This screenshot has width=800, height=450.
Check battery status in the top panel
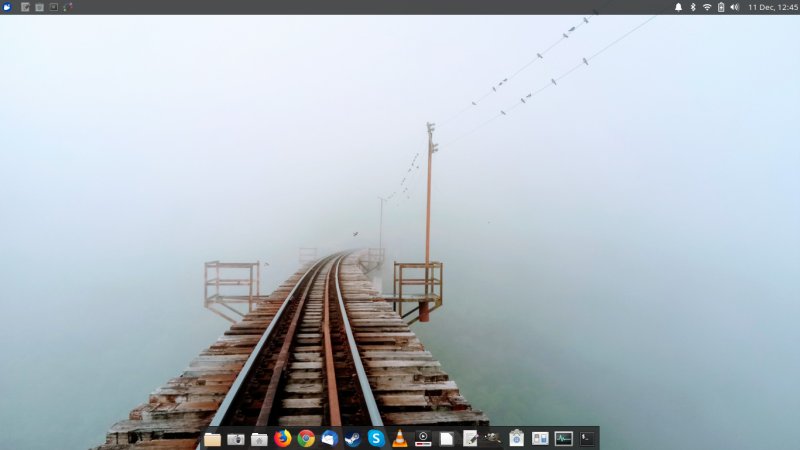click(x=721, y=7)
